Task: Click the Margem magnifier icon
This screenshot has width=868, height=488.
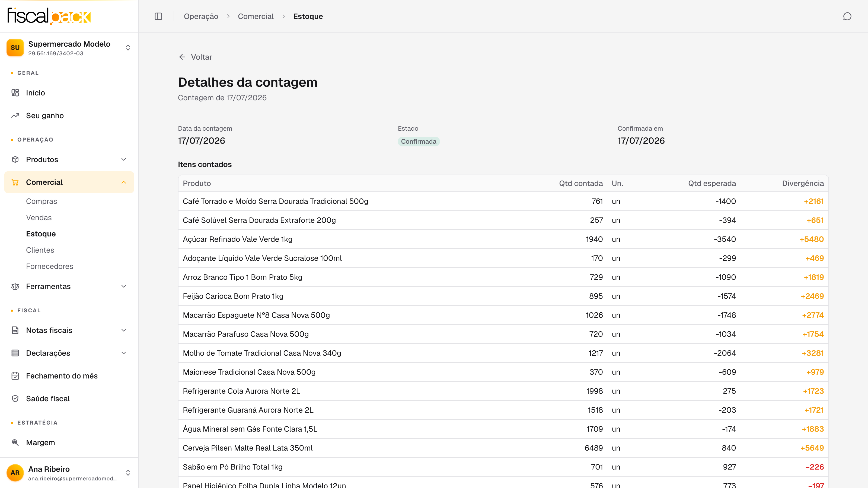Action: 15,442
